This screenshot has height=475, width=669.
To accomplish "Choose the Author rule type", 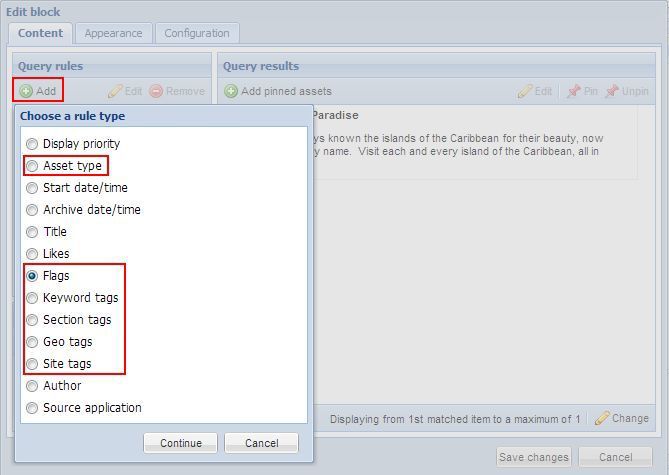I will pos(32,386).
